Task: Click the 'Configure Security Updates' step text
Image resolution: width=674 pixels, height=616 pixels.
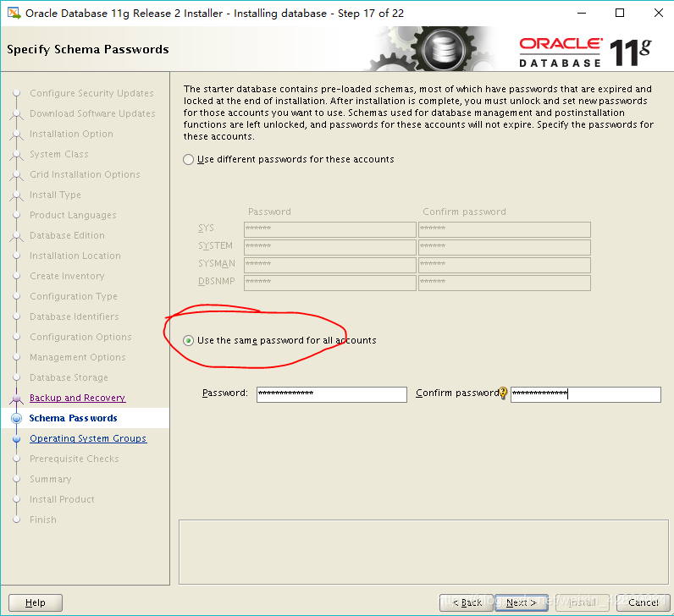Action: [91, 93]
